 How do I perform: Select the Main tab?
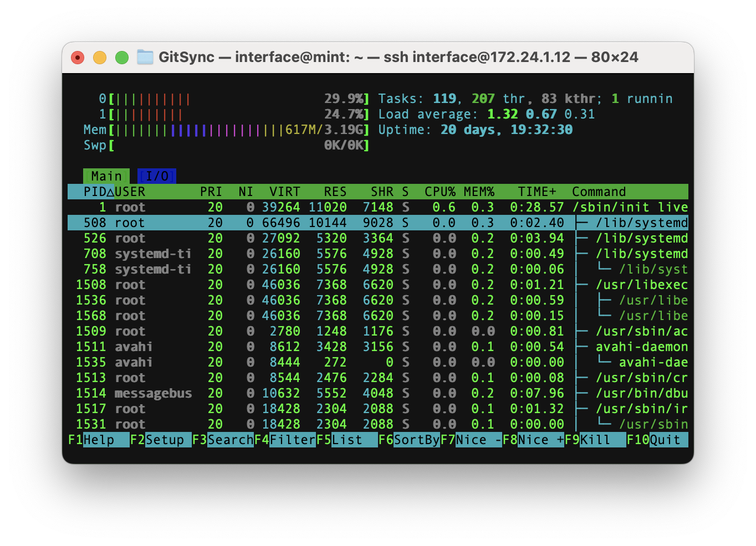[106, 176]
